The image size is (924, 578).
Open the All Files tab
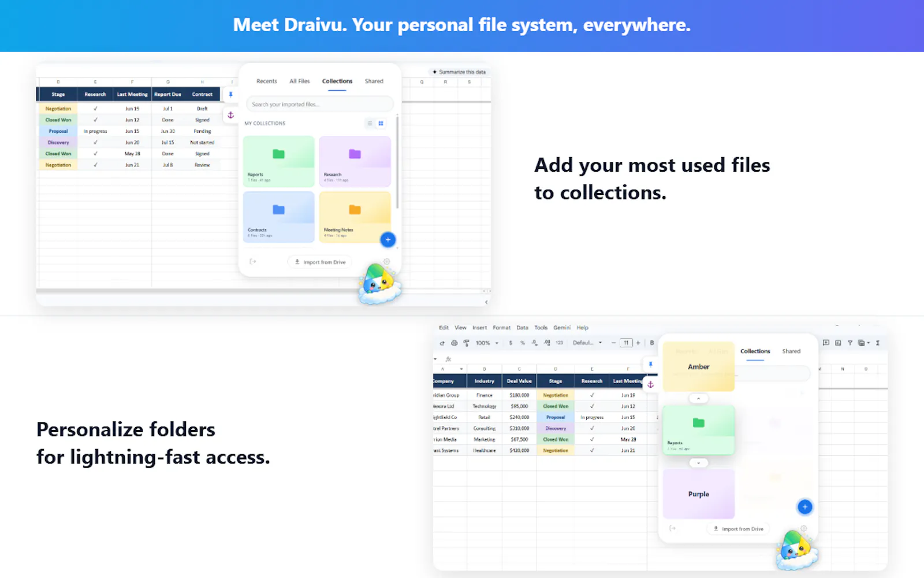300,81
